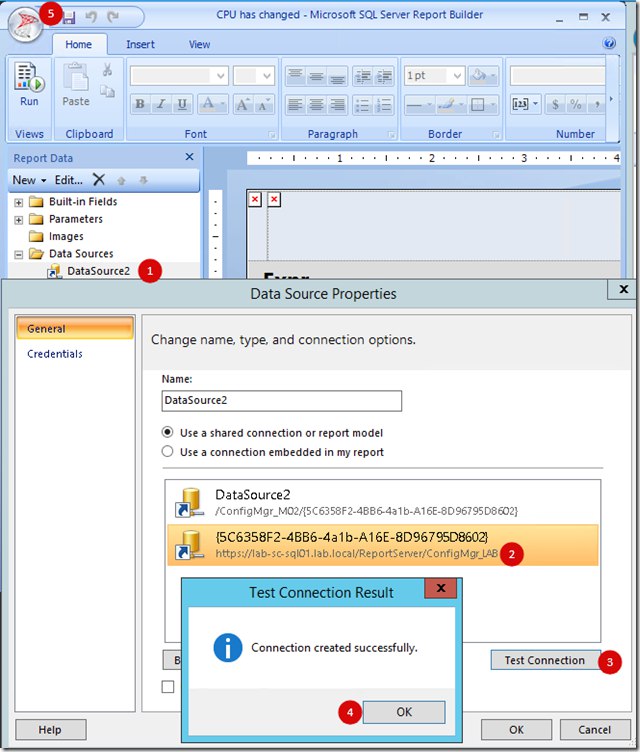Click the Test Connection button
This screenshot has height=752, width=640.
coord(545,660)
